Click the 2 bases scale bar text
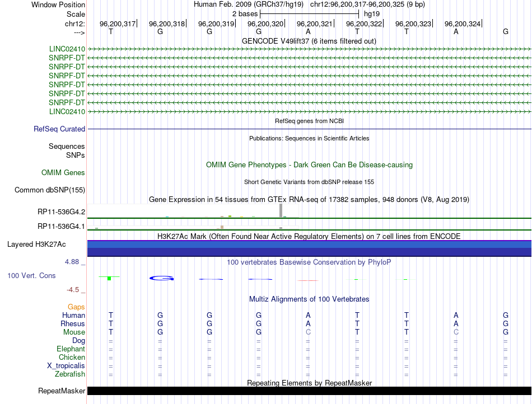532x404 pixels. pos(245,14)
